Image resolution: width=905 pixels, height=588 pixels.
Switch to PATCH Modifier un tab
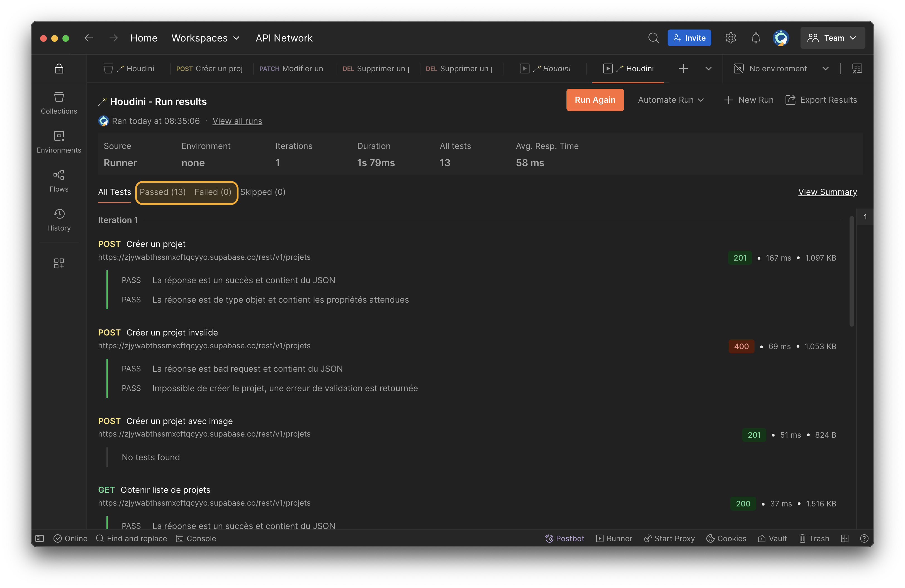(x=291, y=69)
